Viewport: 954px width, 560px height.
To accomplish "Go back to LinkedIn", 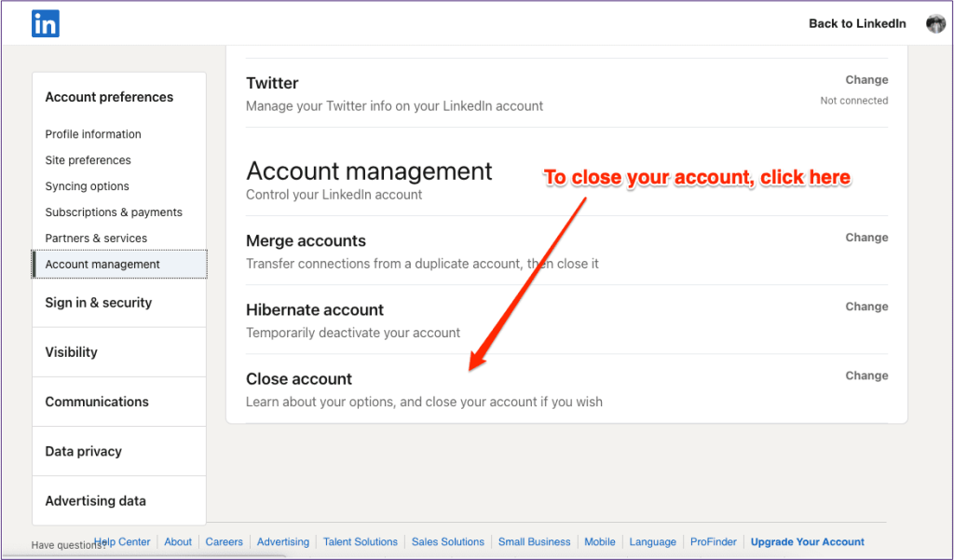I will pos(857,23).
